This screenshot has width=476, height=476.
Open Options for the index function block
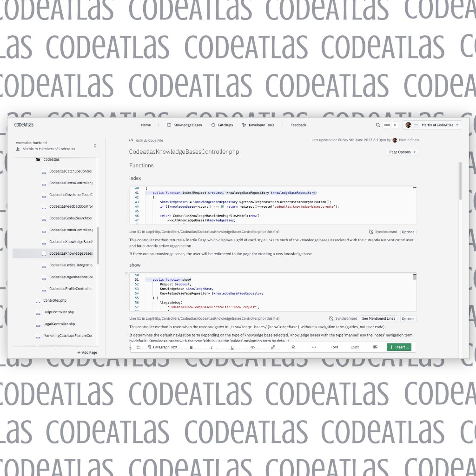(408, 232)
